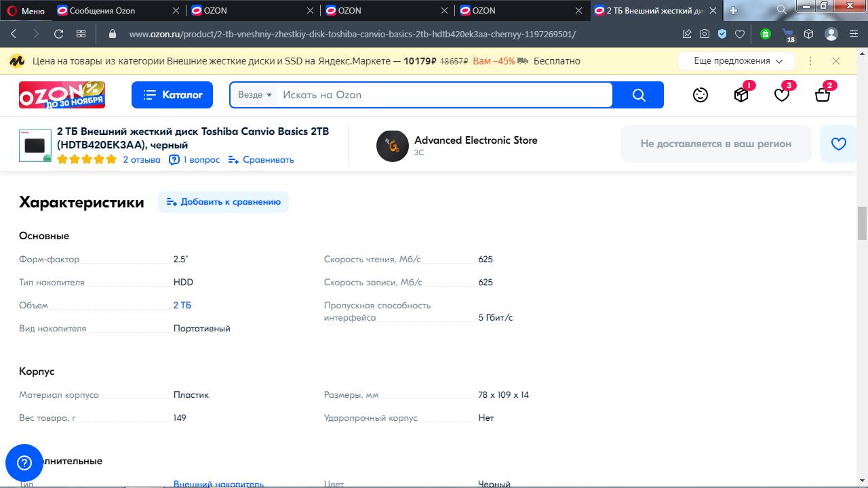This screenshot has width=868, height=488.
Task: Click the site security lock icon
Action: (113, 34)
